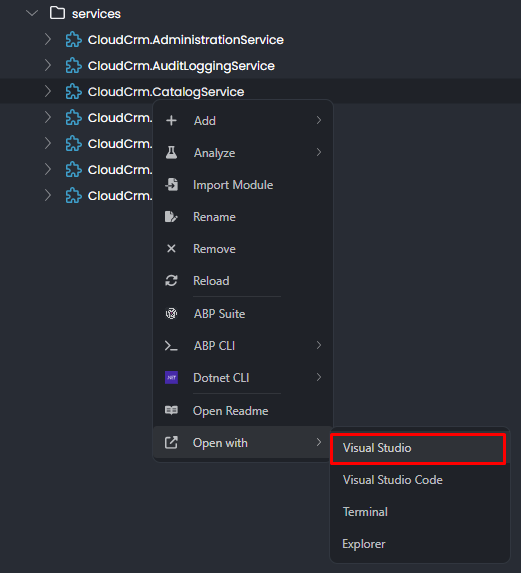The height and width of the screenshot is (573, 521).
Task: Open the ABP CLI submenu
Action: click(x=243, y=346)
